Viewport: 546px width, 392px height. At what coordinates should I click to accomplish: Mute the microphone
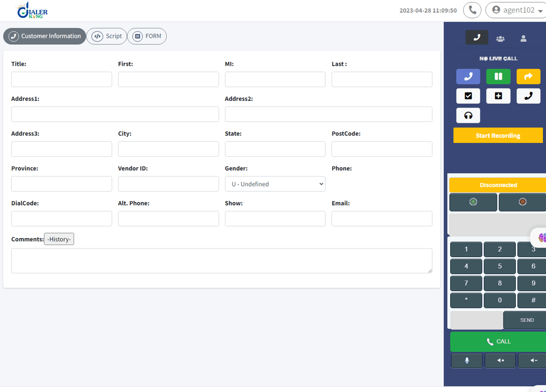click(x=466, y=360)
